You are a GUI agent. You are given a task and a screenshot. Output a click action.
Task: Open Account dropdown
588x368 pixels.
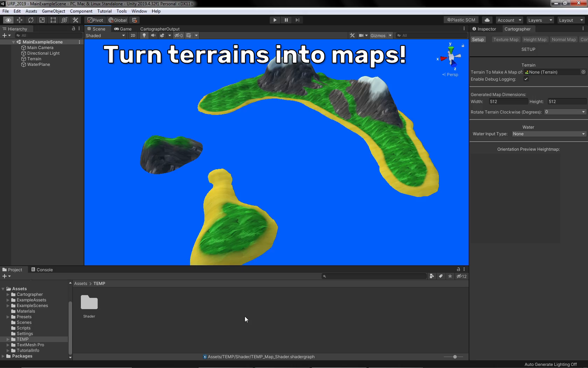point(510,20)
